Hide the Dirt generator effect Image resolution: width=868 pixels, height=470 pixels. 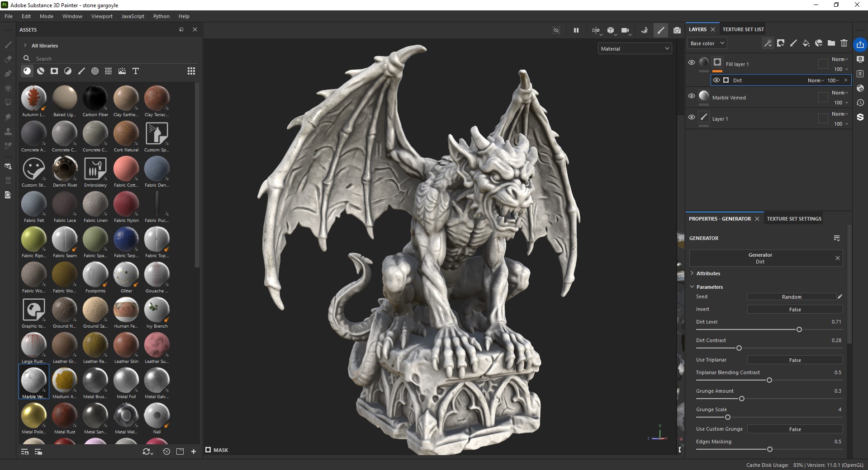click(716, 80)
